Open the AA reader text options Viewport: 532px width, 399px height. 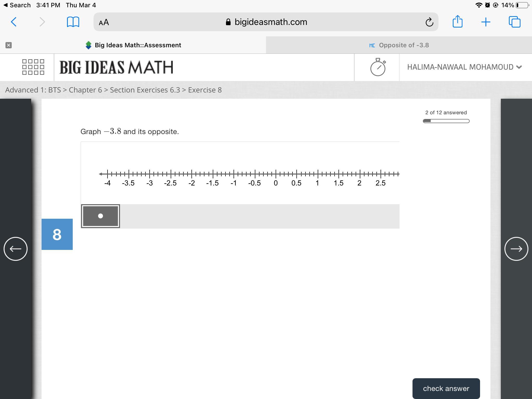coord(104,22)
